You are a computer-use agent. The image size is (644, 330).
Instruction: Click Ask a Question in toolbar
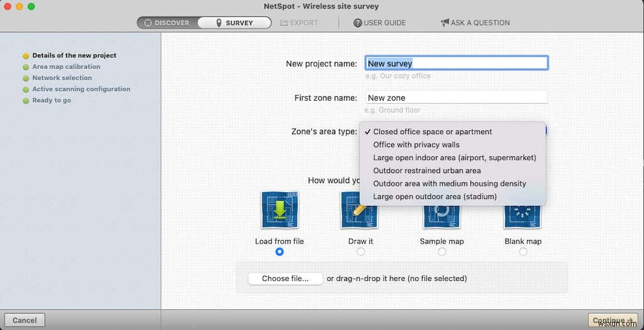pos(475,23)
